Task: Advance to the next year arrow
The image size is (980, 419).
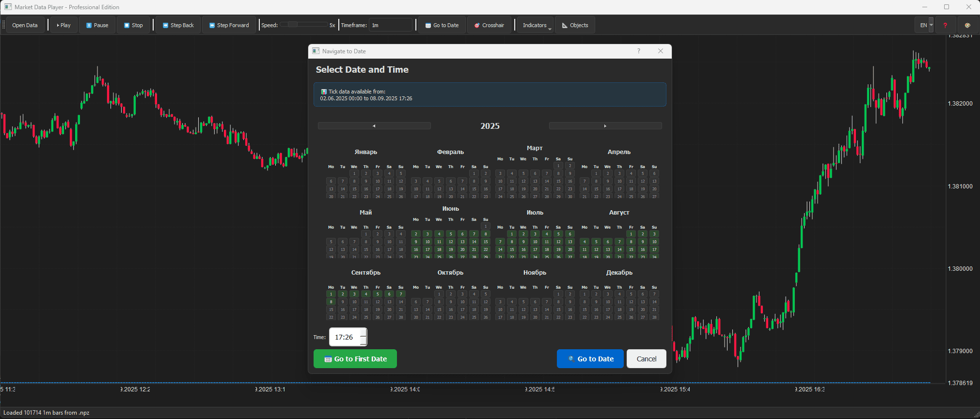Action: 605,126
